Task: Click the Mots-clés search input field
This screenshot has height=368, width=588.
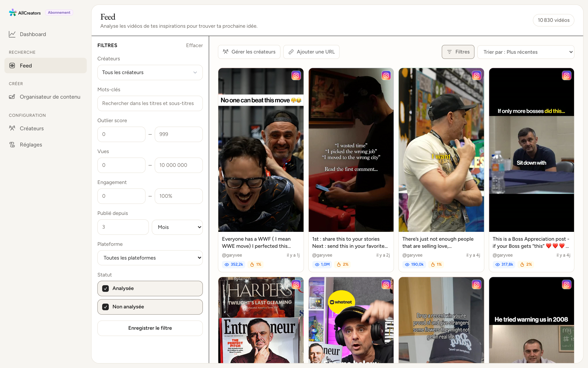Action: 150,103
